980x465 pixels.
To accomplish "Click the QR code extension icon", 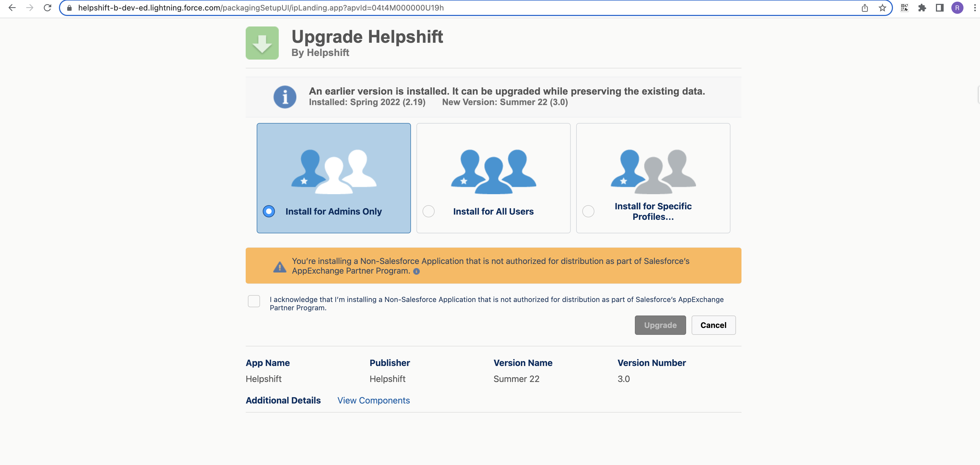I will point(904,8).
